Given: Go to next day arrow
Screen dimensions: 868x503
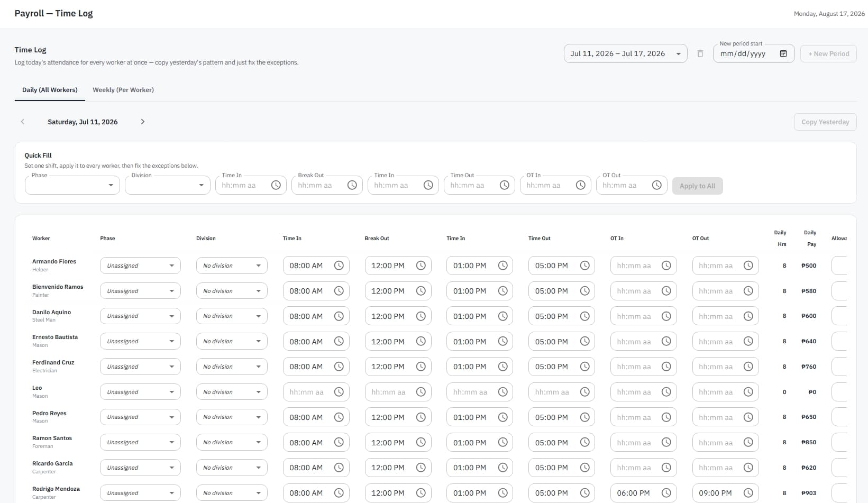Looking at the screenshot, I should [142, 122].
